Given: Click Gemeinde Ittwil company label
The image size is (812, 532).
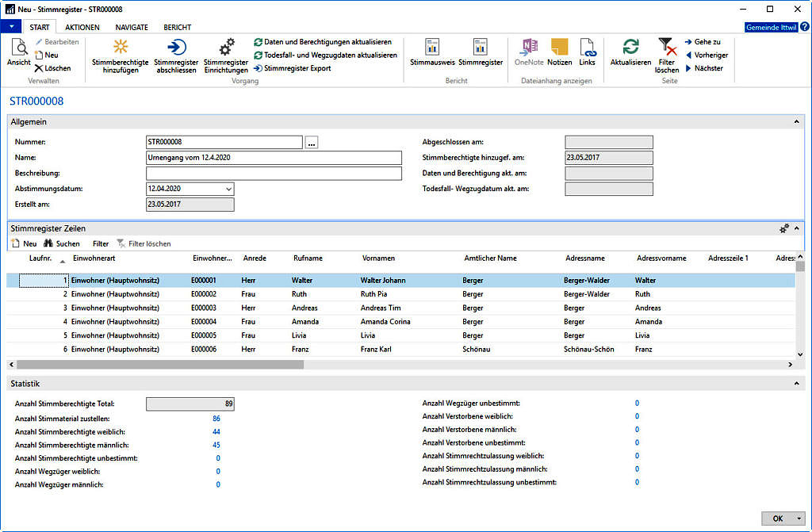Looking at the screenshot, I should [771, 27].
